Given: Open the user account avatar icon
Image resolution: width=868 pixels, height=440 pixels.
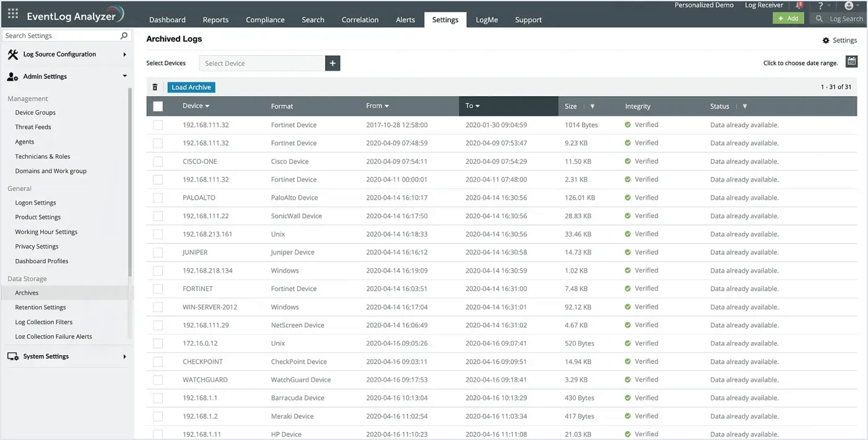Looking at the screenshot, I should coord(849,6).
